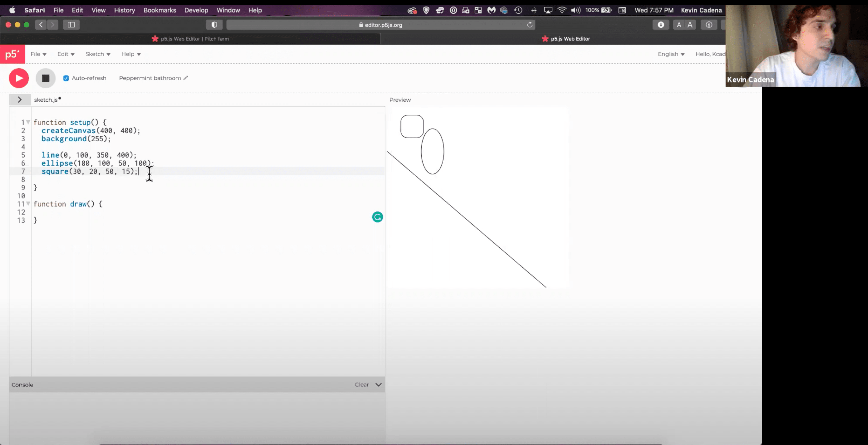
Task: Click the Peppermint bathroom sketch name
Action: click(x=150, y=78)
